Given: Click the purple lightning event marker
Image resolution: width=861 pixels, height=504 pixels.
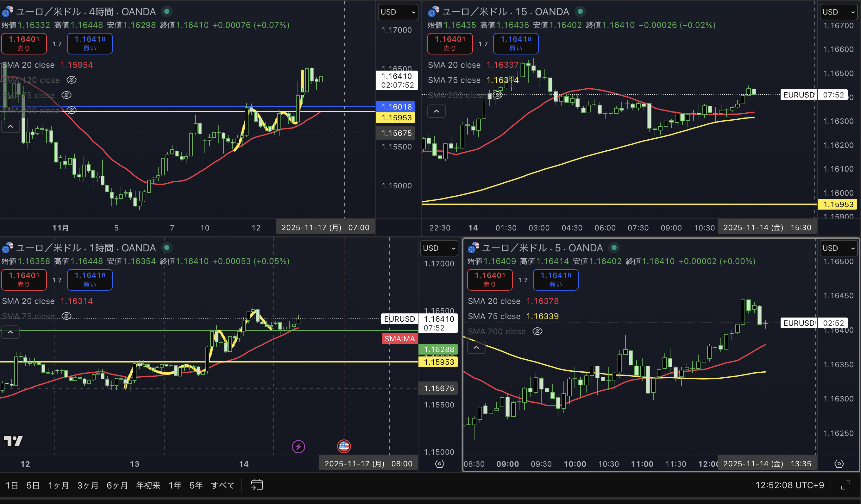Looking at the screenshot, I should [x=298, y=446].
